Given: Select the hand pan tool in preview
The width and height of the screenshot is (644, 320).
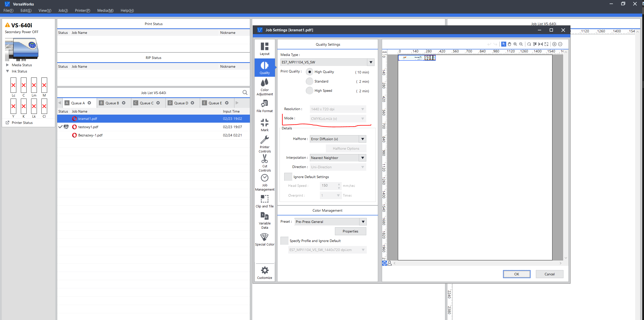Looking at the screenshot, I should [509, 44].
